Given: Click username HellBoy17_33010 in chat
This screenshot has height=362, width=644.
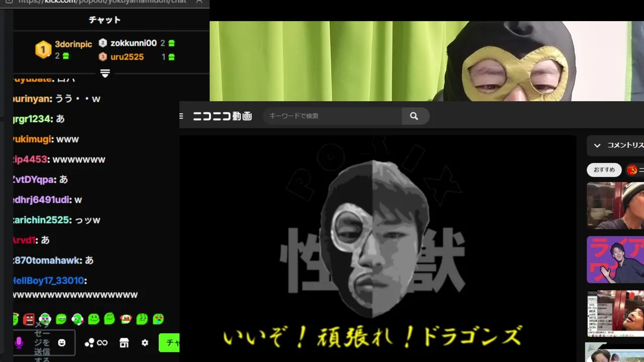Looking at the screenshot, I should (x=49, y=281).
